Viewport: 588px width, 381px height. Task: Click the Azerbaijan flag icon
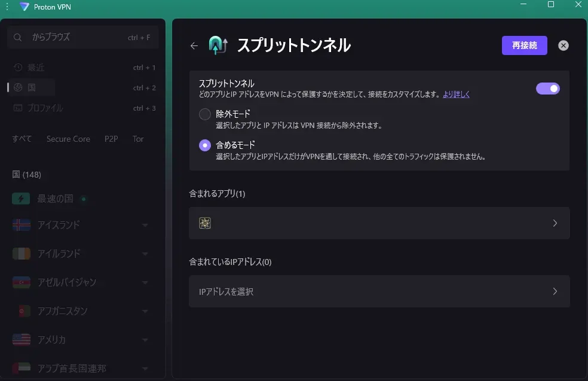pyautogui.click(x=22, y=282)
